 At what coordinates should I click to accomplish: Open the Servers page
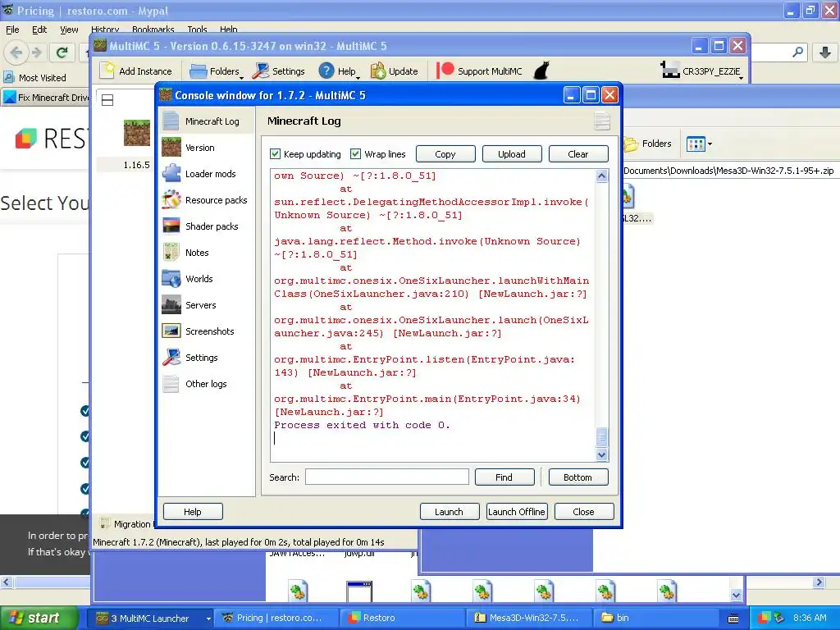coord(206,305)
